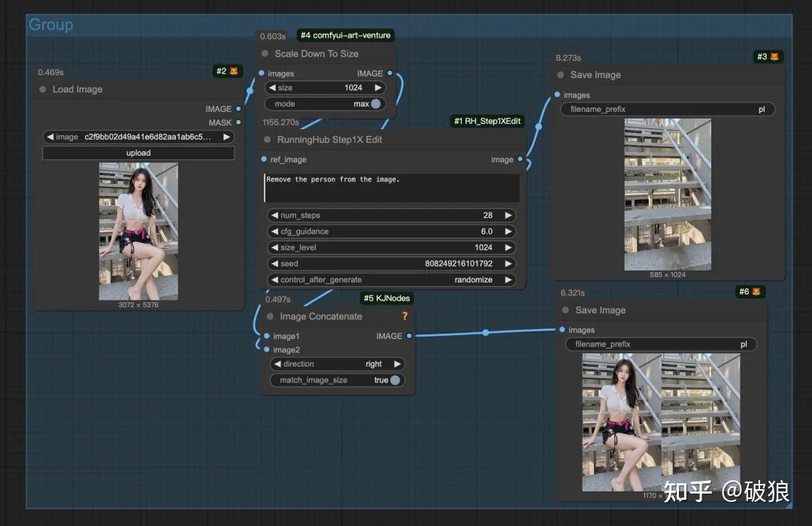Collapse the Scale Down To Size node

(264, 53)
